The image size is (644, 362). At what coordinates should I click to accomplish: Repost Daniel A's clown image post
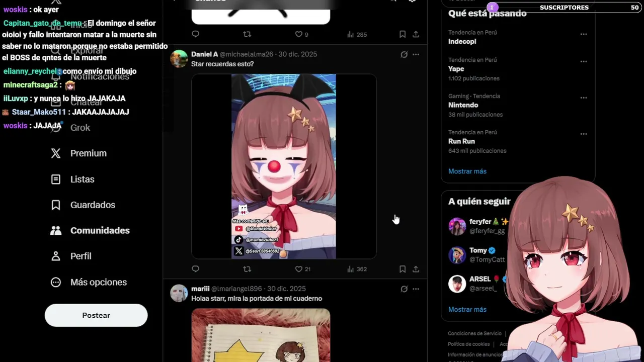pyautogui.click(x=247, y=269)
